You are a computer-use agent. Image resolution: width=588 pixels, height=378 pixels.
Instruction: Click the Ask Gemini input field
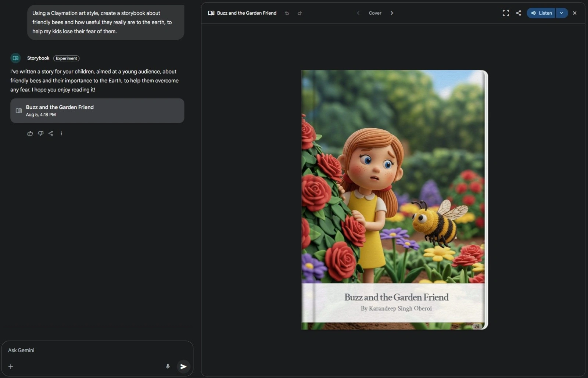click(x=88, y=350)
